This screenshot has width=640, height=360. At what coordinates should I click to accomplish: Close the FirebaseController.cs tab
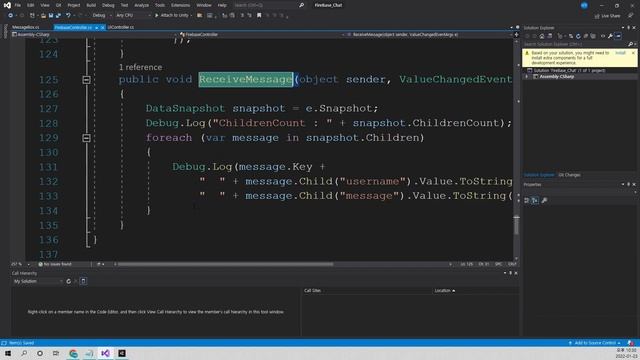tap(102, 27)
